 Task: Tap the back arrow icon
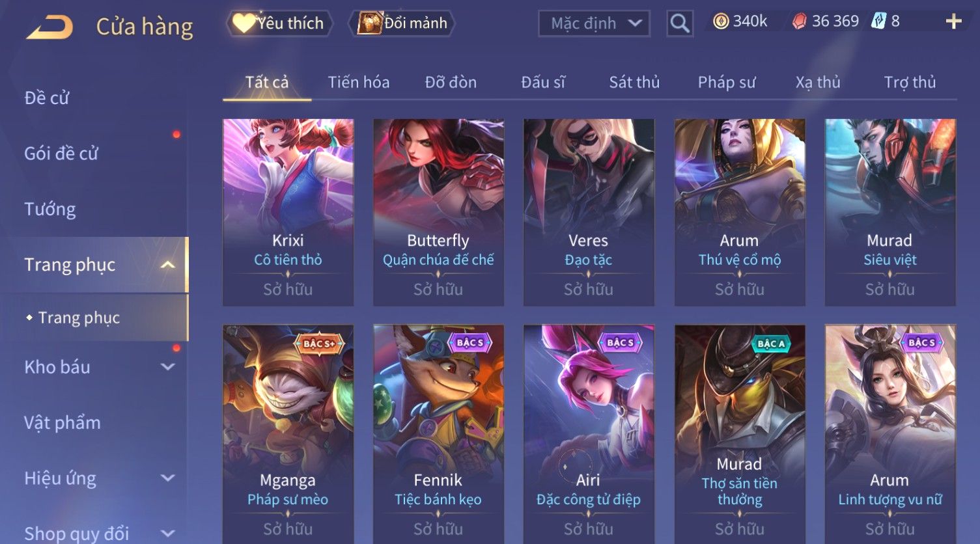pos(49,27)
